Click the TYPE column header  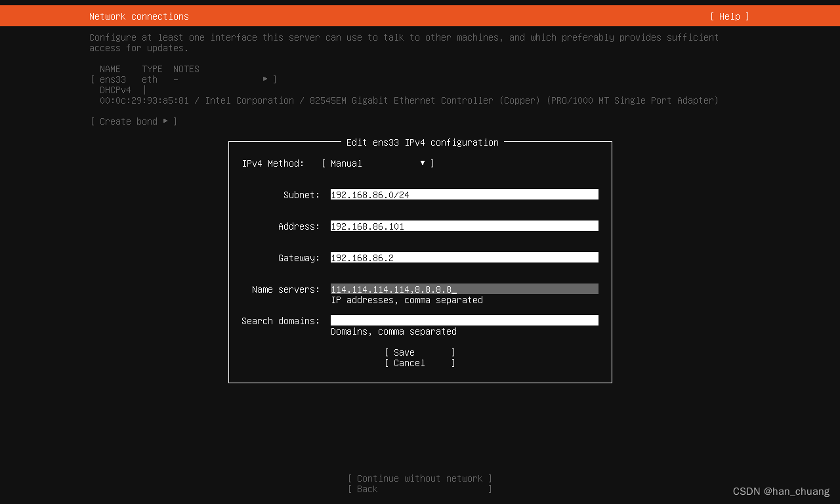(x=152, y=69)
